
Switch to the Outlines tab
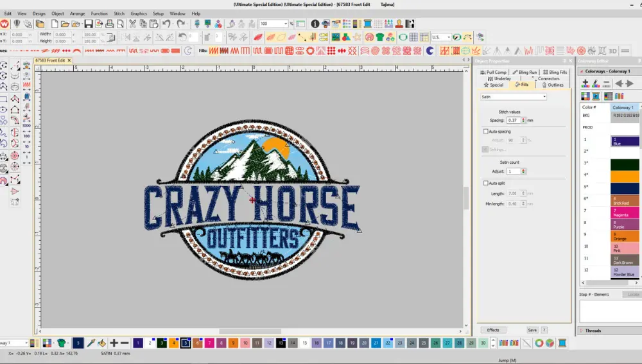pyautogui.click(x=553, y=85)
